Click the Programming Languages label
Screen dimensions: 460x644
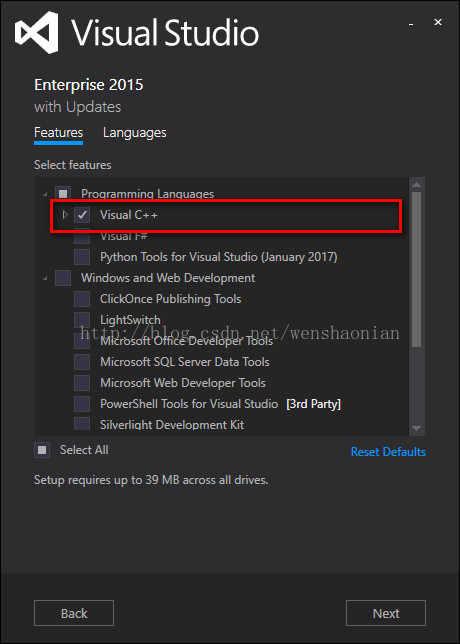[147, 194]
